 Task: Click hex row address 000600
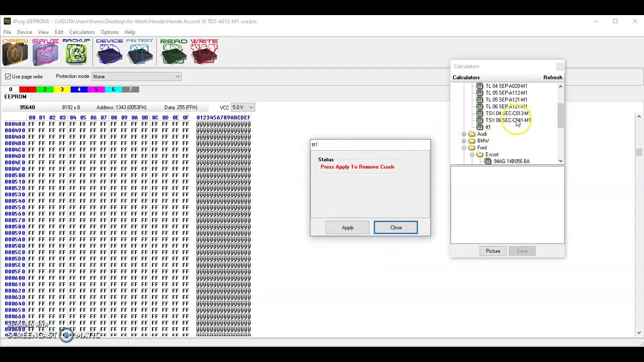point(15,278)
